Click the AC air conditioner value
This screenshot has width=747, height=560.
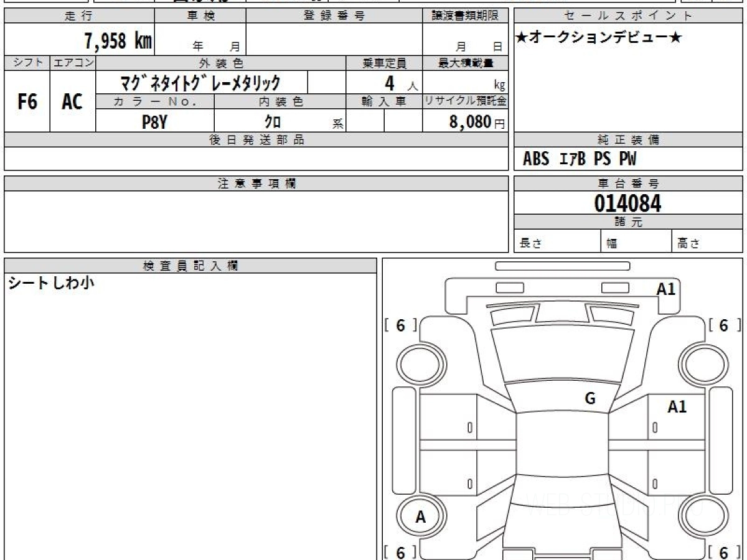[x=73, y=101]
